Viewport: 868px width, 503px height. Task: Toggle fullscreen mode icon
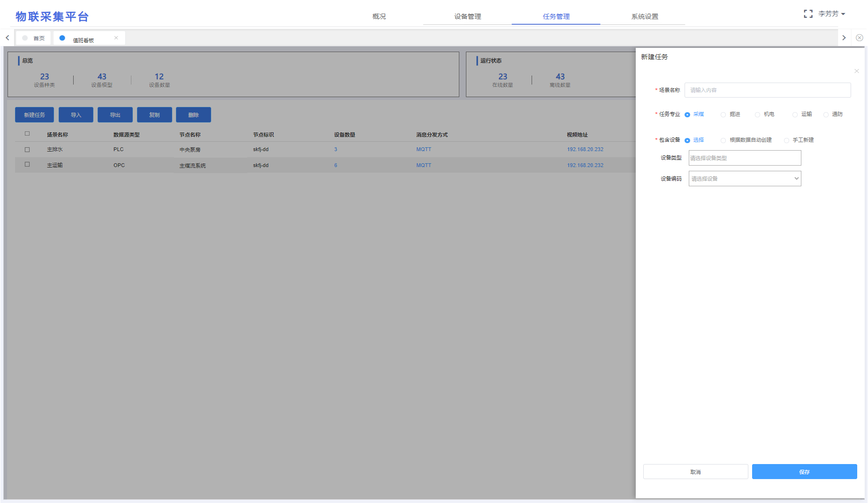[808, 14]
